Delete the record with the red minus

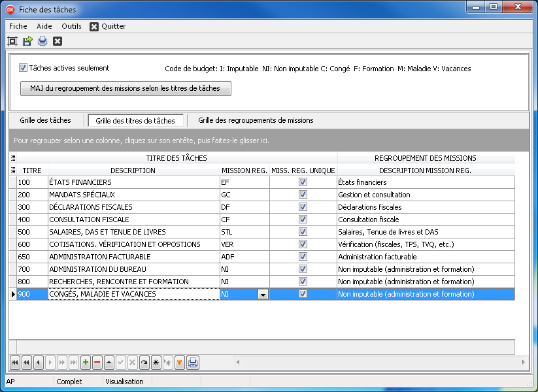[x=97, y=363]
